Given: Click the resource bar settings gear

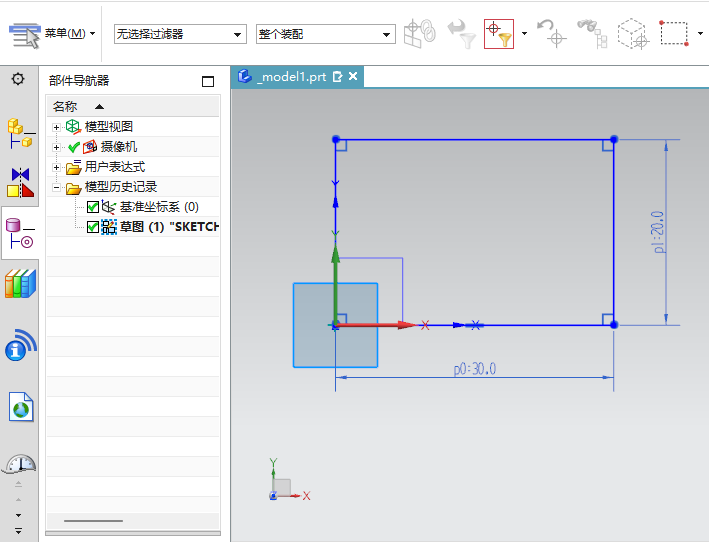Looking at the screenshot, I should (18, 79).
